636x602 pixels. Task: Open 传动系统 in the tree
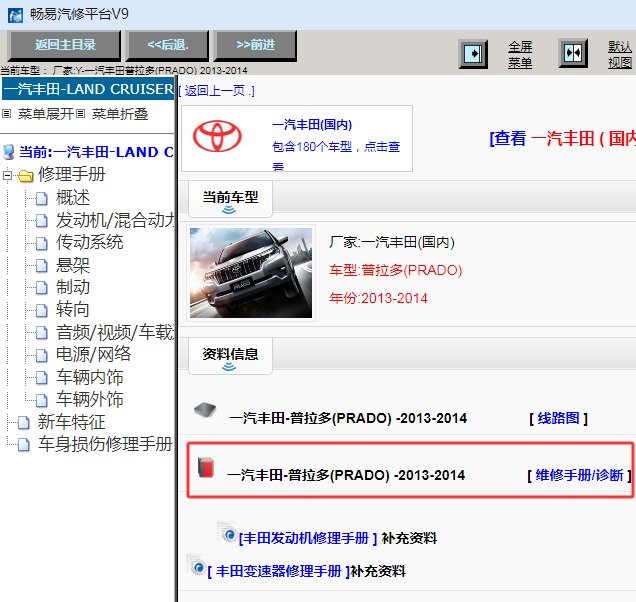click(89, 242)
